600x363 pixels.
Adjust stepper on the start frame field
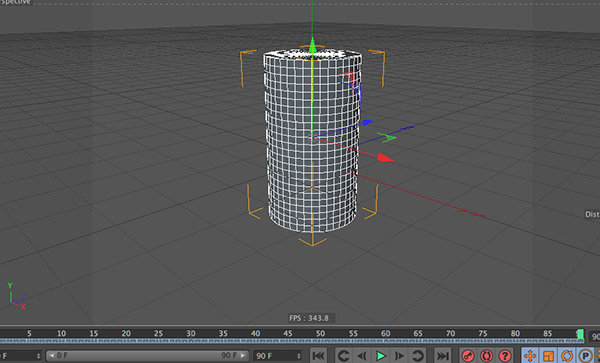click(38, 356)
